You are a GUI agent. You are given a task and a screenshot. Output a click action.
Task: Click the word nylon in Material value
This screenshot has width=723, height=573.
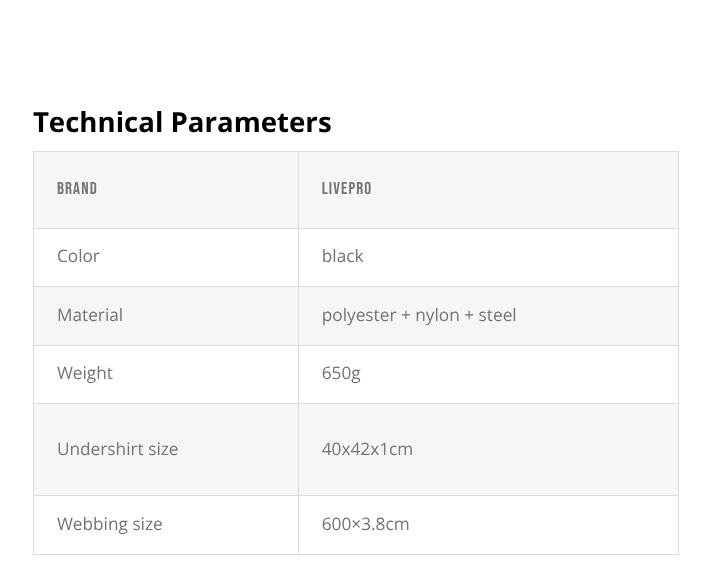tap(437, 315)
